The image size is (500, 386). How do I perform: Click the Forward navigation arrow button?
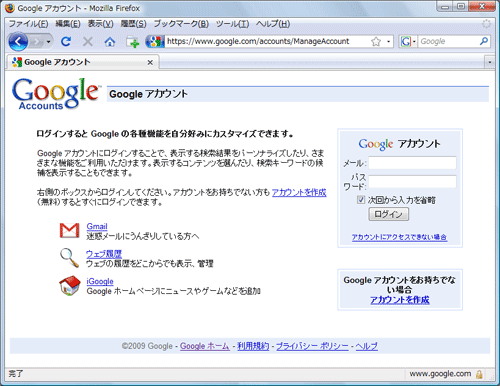37,42
